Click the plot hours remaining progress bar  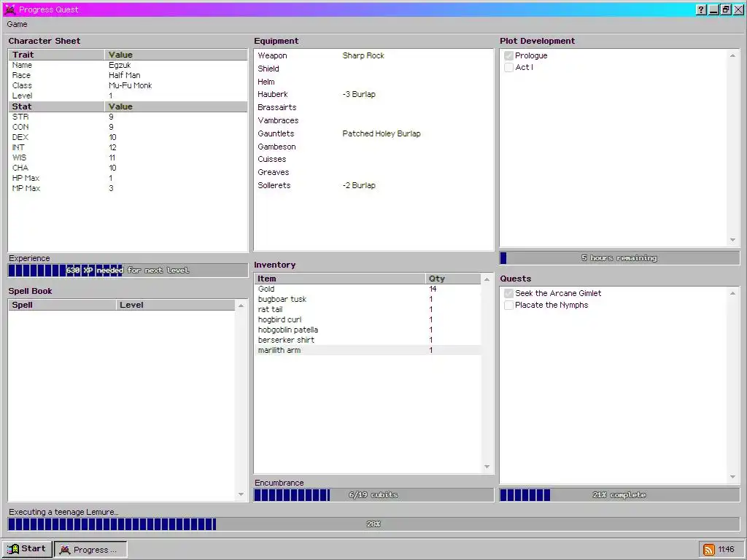pyautogui.click(x=619, y=258)
